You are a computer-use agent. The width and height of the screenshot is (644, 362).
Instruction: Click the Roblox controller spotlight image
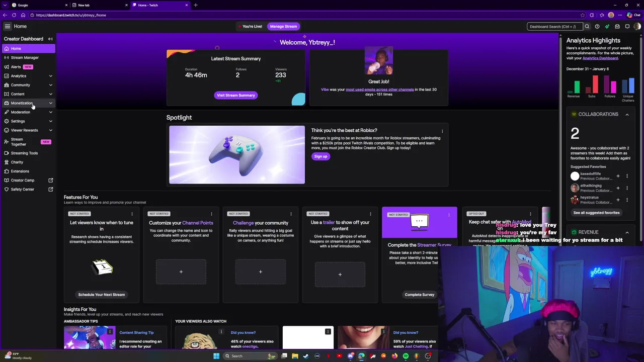237,155
